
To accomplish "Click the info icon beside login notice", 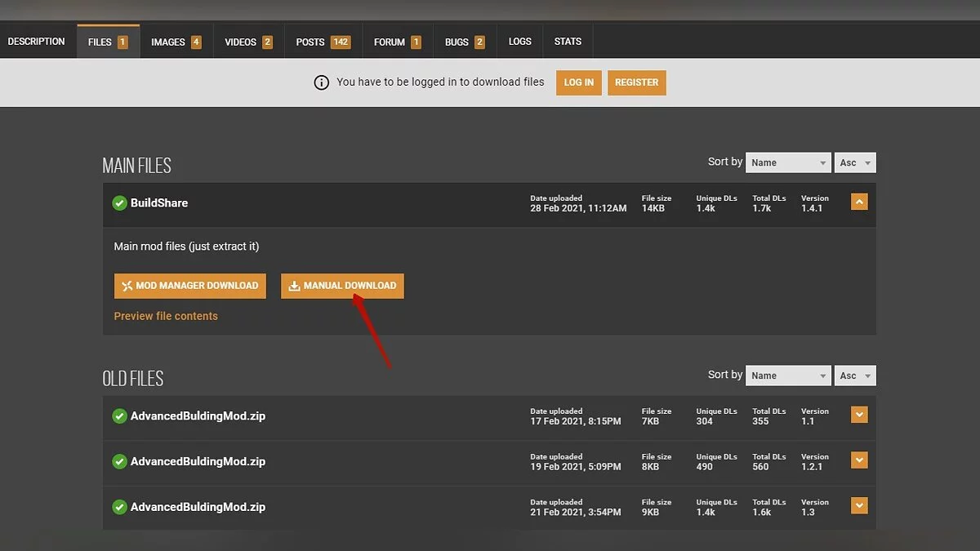I will click(322, 82).
